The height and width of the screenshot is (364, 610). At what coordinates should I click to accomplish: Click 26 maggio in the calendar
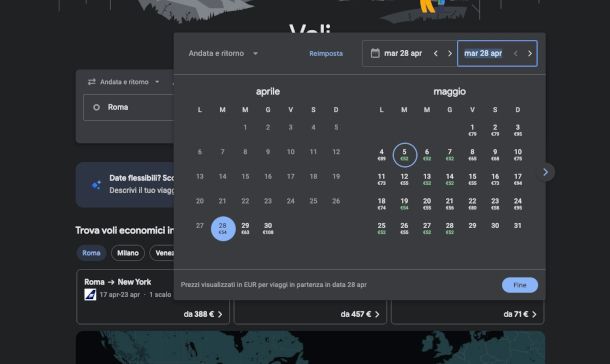pyautogui.click(x=405, y=228)
